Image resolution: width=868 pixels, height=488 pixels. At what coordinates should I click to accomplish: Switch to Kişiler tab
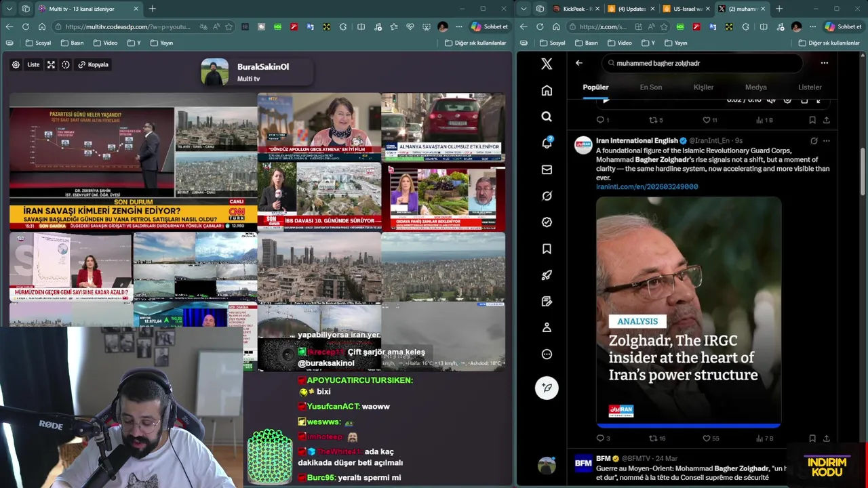pos(703,87)
